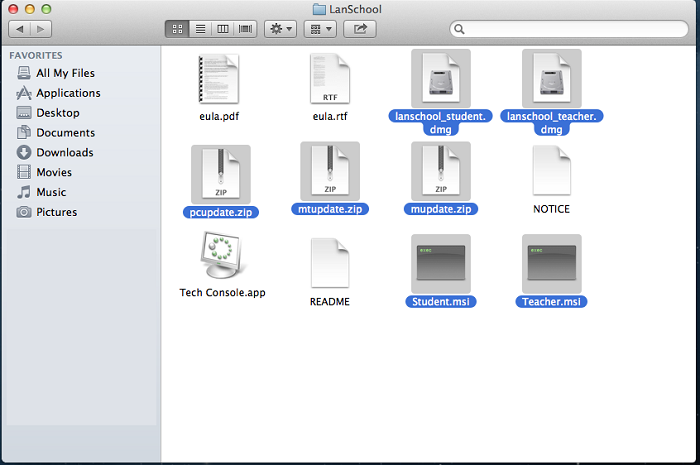Switch to list view
The image size is (700, 465).
pyautogui.click(x=200, y=29)
